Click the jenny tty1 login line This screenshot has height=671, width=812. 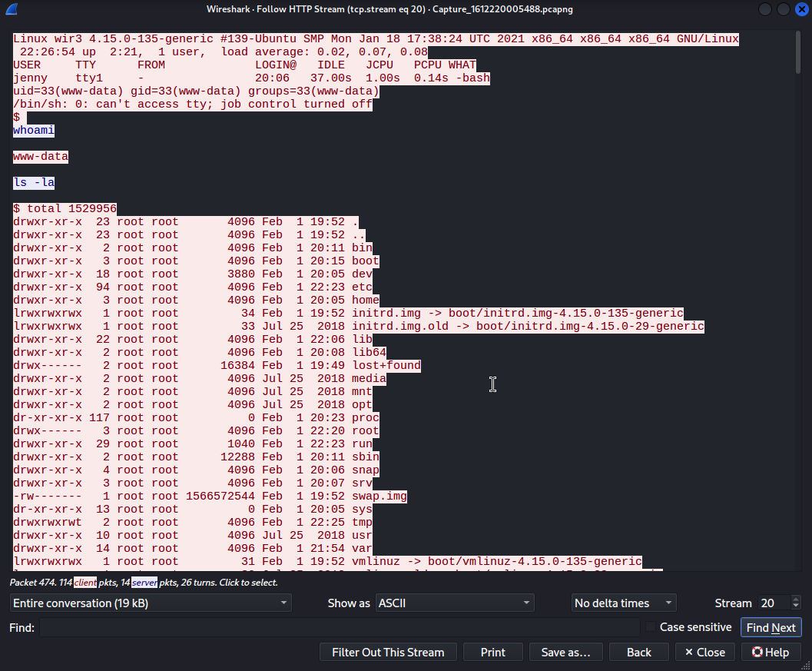tap(251, 78)
